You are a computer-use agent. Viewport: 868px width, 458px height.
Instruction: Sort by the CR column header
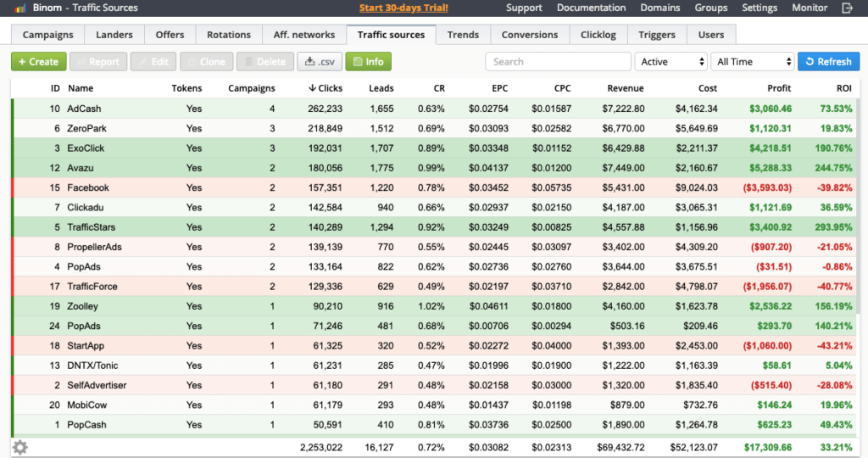tap(439, 88)
